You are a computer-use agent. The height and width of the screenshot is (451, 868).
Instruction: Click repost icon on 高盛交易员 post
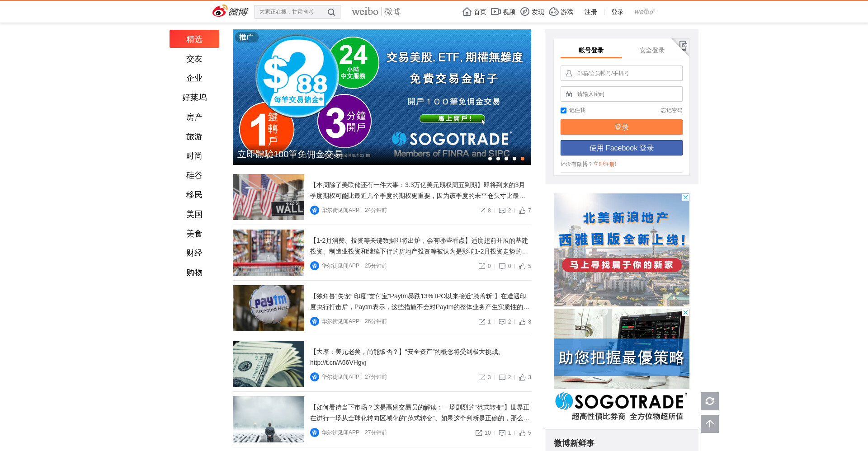[x=479, y=433]
